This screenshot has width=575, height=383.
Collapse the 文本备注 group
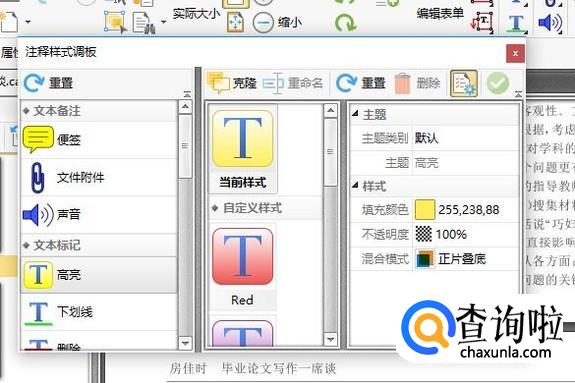[26, 111]
